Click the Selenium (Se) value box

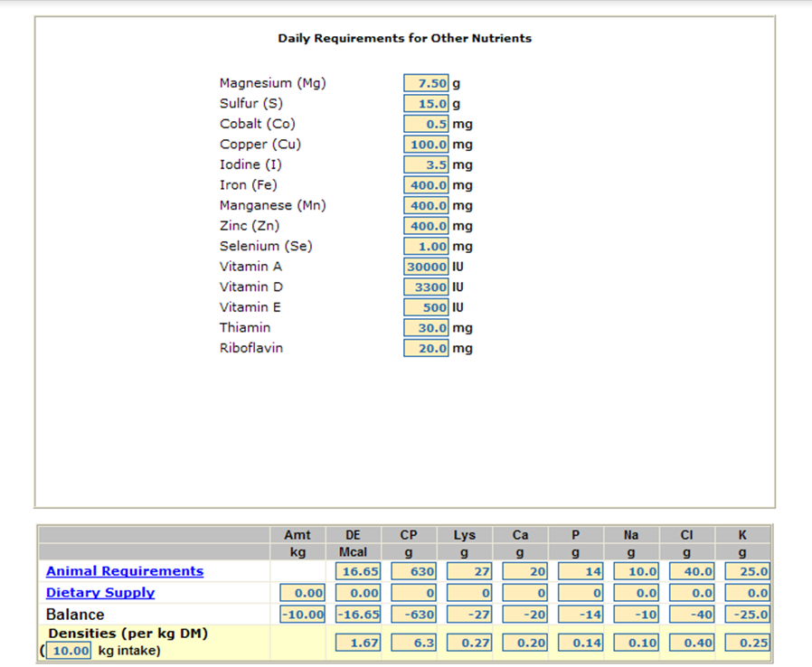[x=426, y=246]
